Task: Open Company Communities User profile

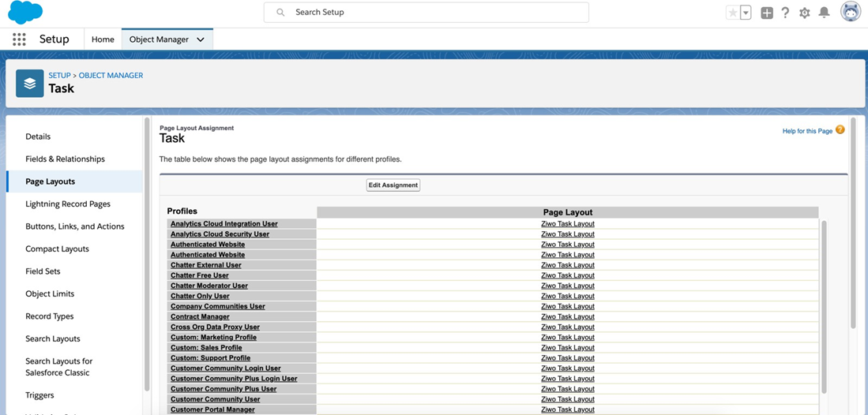Action: (217, 306)
